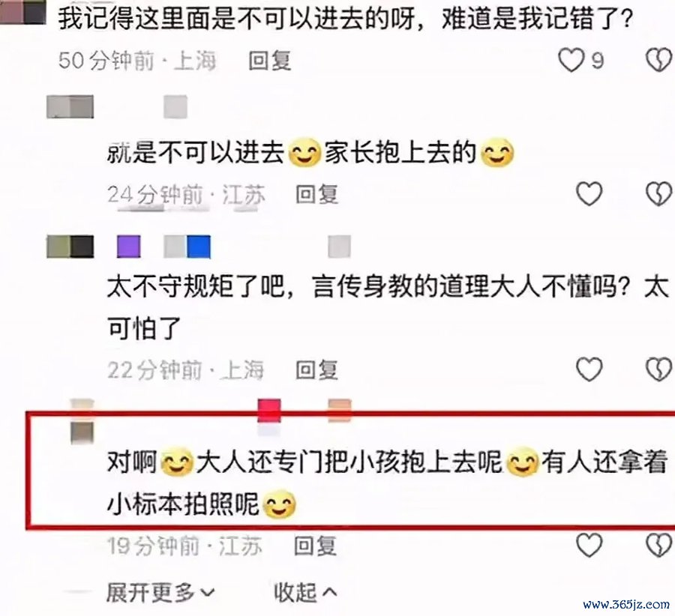Click the www.365jz.com watermark link

pos(626,605)
